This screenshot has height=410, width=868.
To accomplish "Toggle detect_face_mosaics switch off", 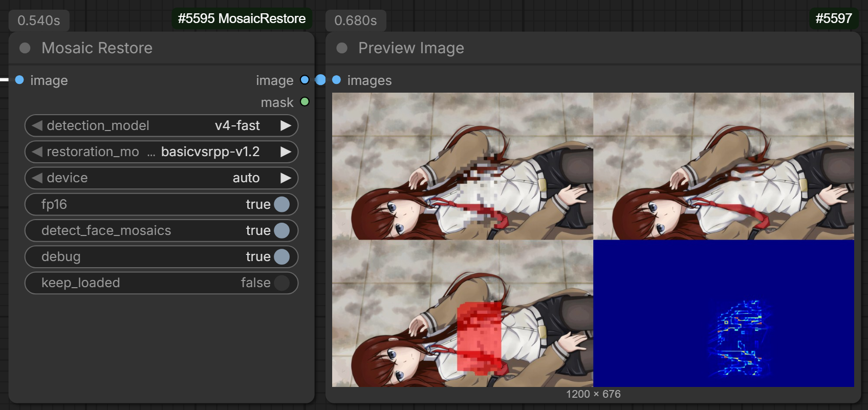I will click(x=281, y=230).
